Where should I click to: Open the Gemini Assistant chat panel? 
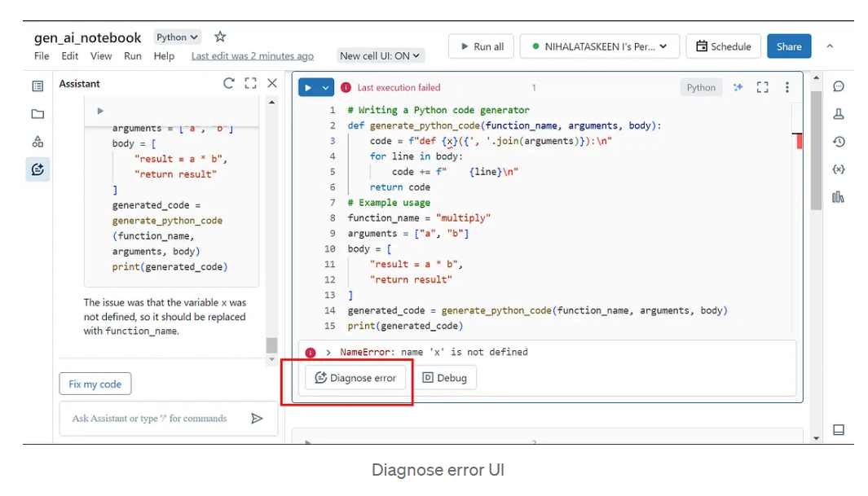(x=37, y=169)
